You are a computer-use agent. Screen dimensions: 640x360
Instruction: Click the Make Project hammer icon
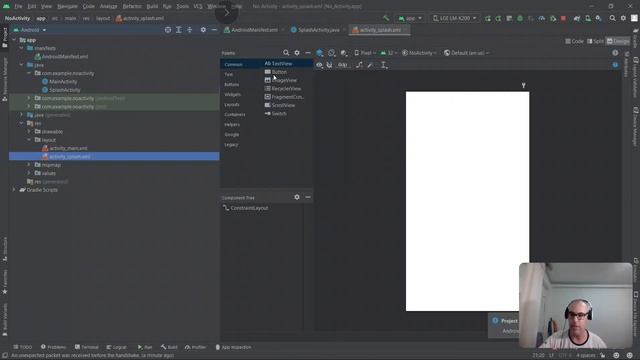386,18
